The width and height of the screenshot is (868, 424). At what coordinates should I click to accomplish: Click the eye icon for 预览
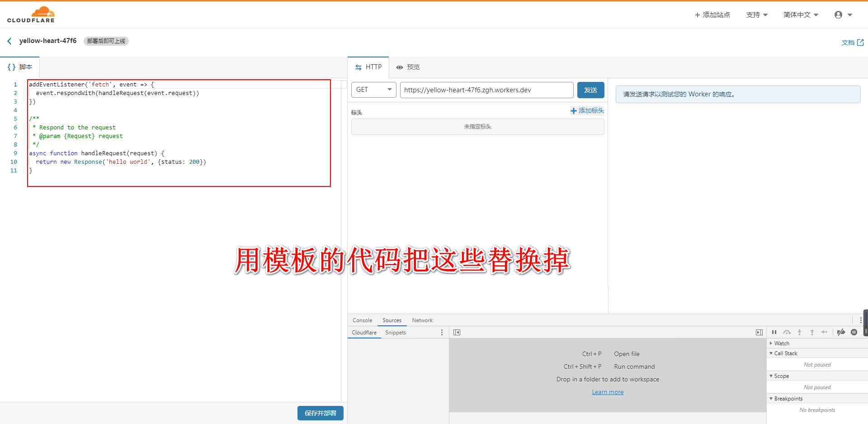[400, 67]
